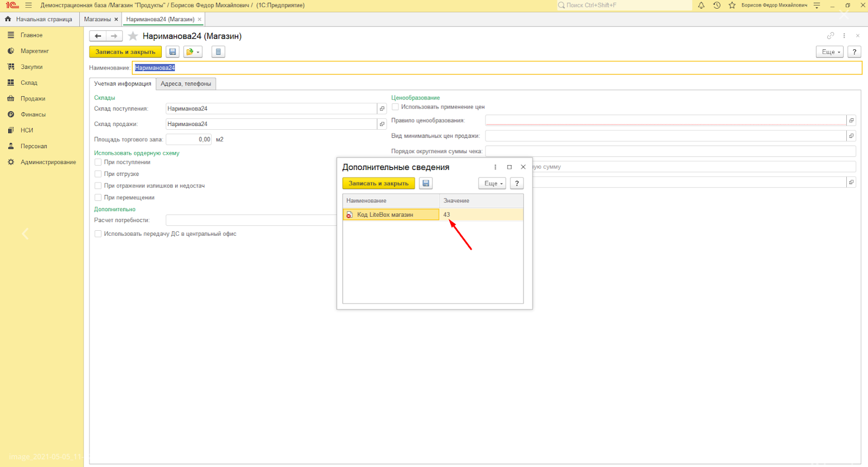Open the store form vertical dots menu

(x=844, y=36)
